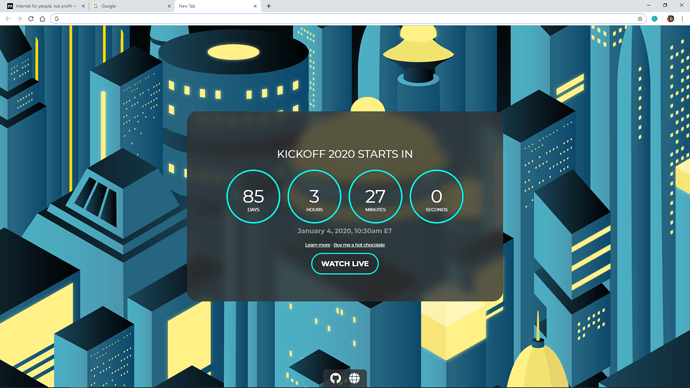This screenshot has height=388, width=690.
Task: Navigate back with the back arrow
Action: (8, 18)
